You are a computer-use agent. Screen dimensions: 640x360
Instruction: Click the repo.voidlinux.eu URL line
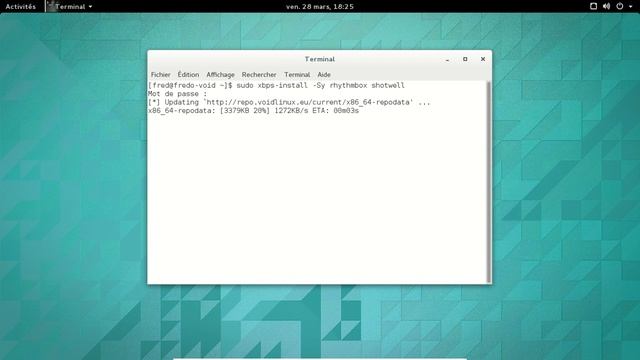[289, 102]
